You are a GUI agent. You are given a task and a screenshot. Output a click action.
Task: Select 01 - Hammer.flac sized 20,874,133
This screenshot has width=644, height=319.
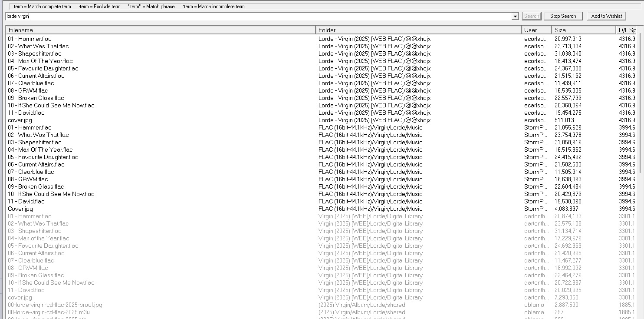tap(30, 216)
